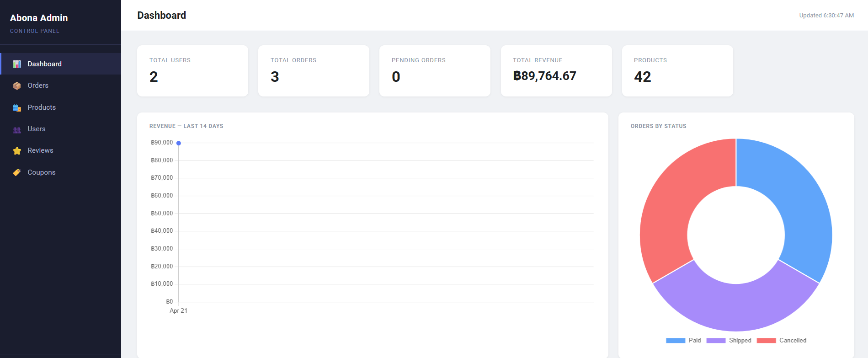This screenshot has height=358, width=868.
Task: Select Coupons in the sidebar
Action: (x=42, y=172)
